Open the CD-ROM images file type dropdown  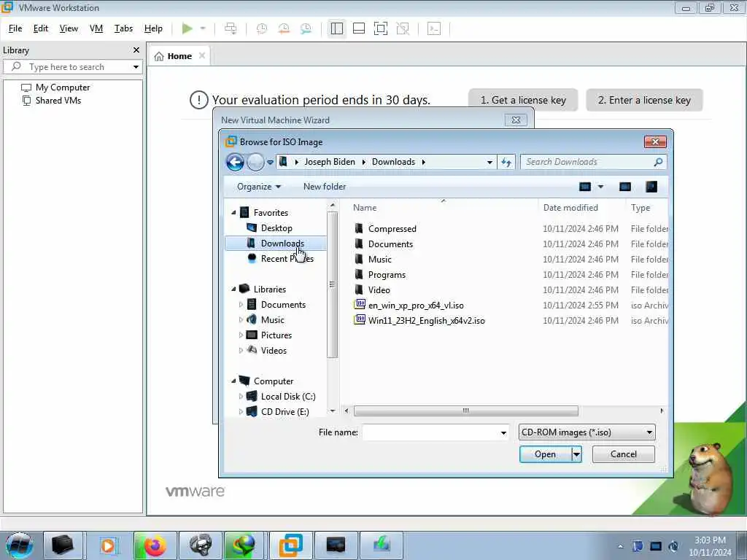[x=587, y=432]
